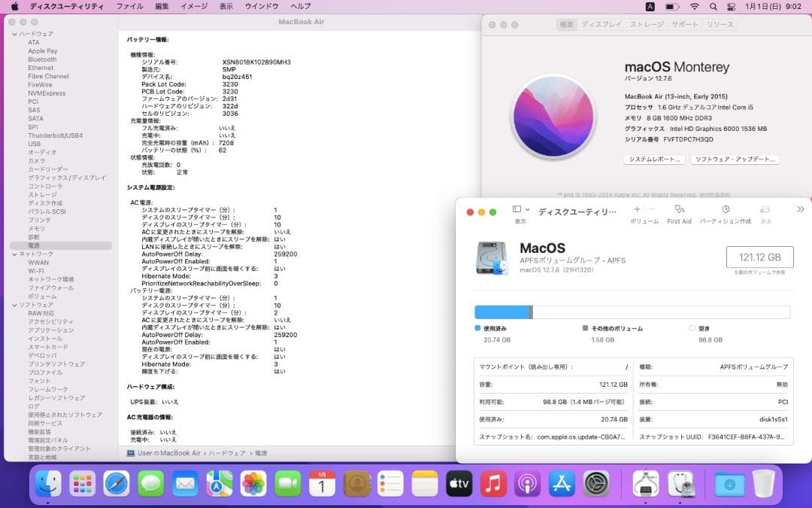Click the システムレポート button

click(655, 159)
